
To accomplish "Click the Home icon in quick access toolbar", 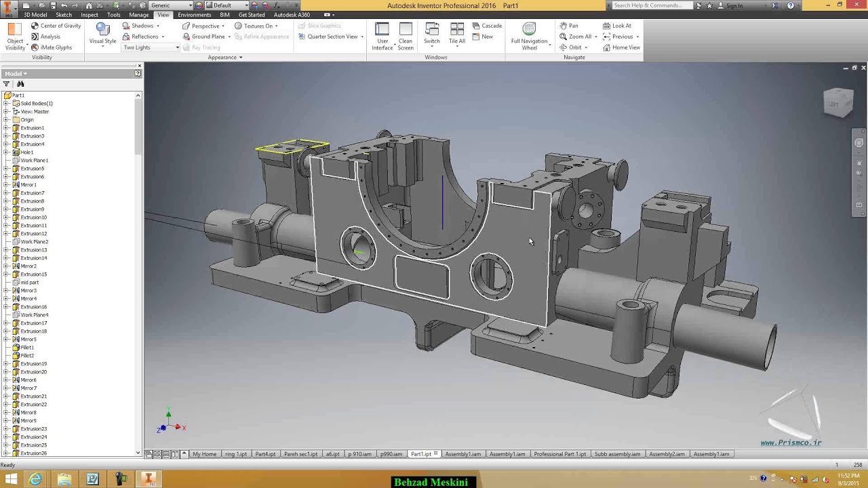I will coord(89,5).
